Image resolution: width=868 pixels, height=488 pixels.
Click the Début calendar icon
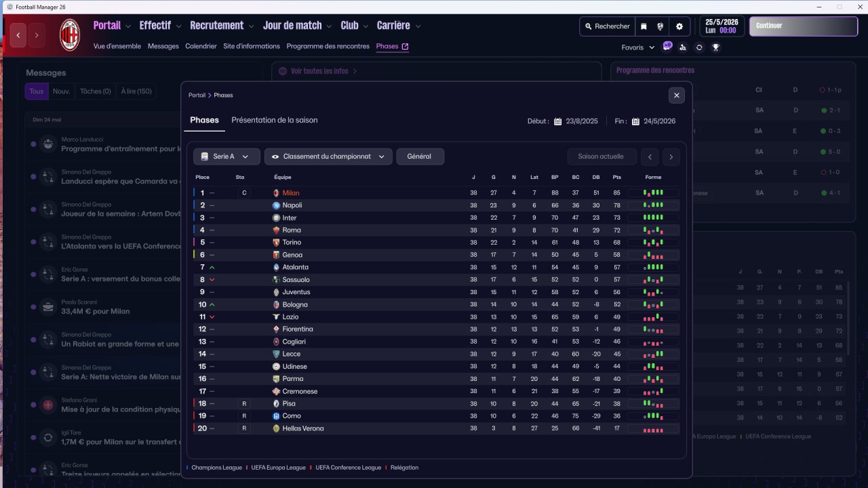[x=558, y=121]
